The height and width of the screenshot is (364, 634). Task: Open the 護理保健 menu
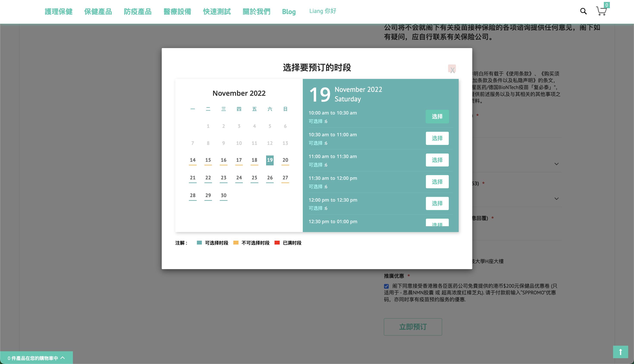[58, 12]
